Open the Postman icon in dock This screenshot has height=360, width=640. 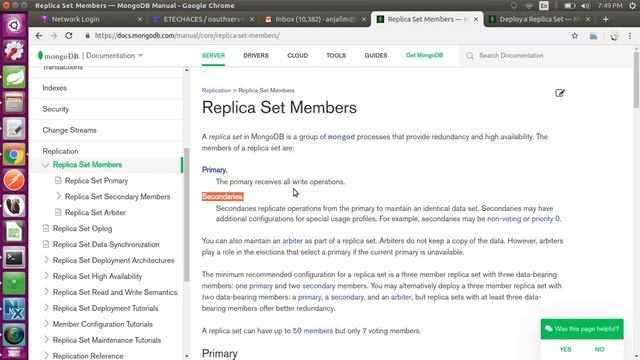point(14,180)
